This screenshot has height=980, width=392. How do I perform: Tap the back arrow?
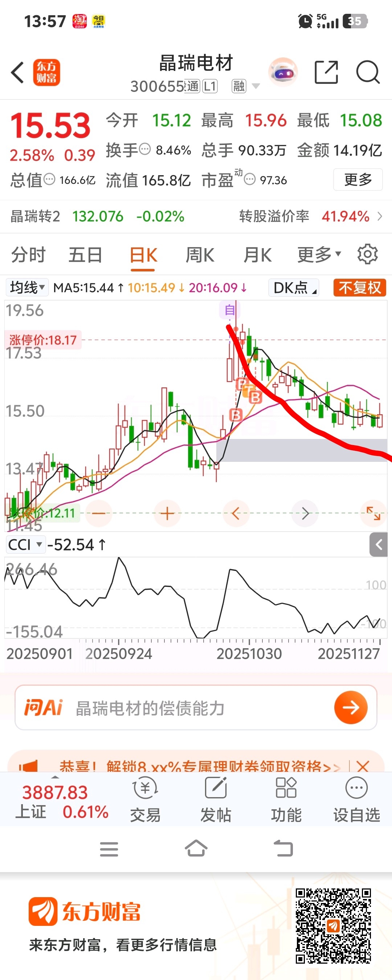17,72
